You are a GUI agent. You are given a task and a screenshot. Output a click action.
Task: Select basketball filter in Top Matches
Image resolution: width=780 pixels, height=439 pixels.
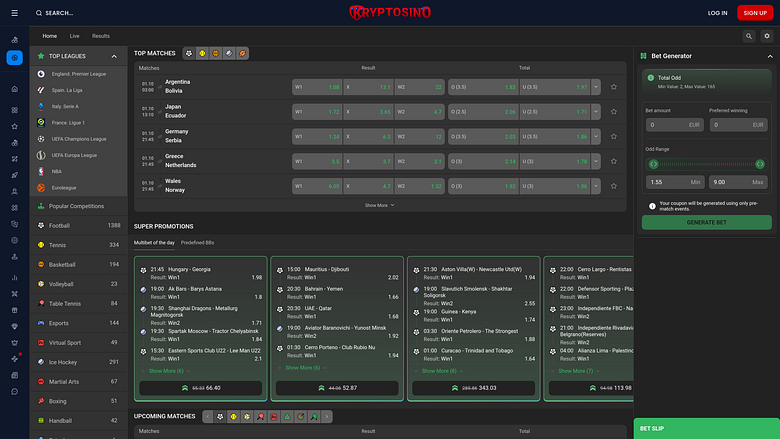[x=215, y=53]
